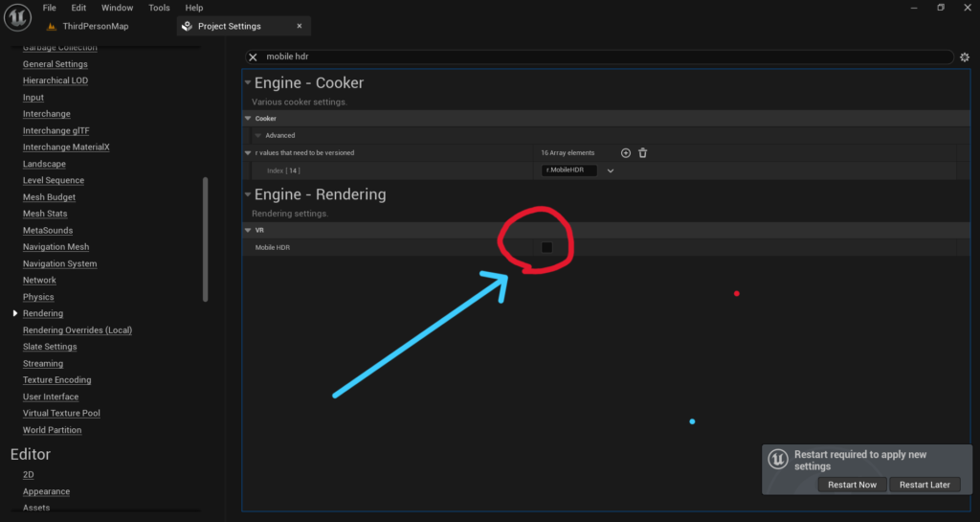Screen dimensions: 980x522
Task: Open Editor Appearance settings
Action: 46,491
